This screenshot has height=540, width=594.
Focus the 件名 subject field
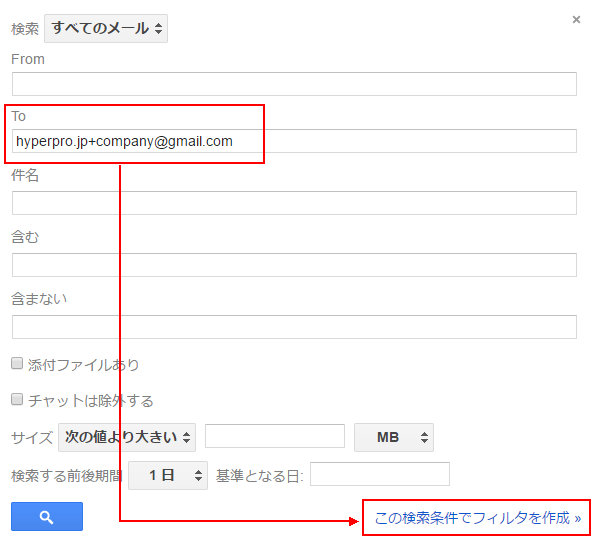click(x=294, y=203)
